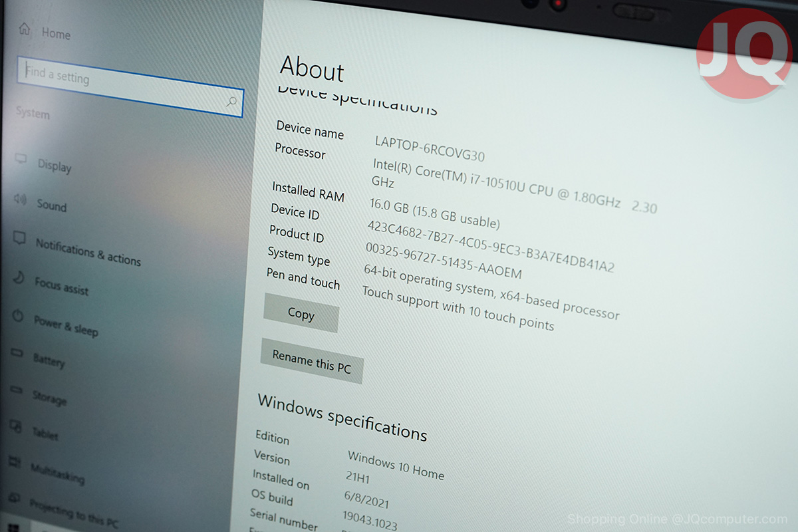The width and height of the screenshot is (798, 532).
Task: Select the Touch support with 10 touch points text
Action: click(x=458, y=307)
